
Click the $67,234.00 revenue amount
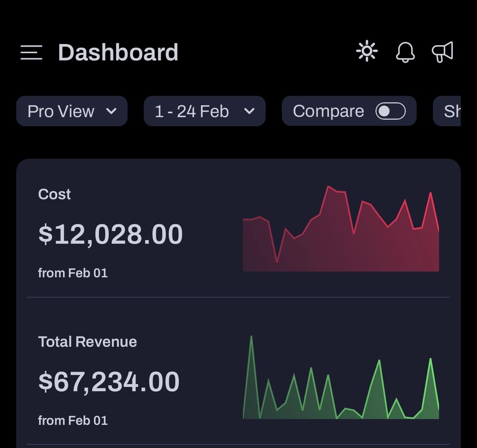[109, 382]
